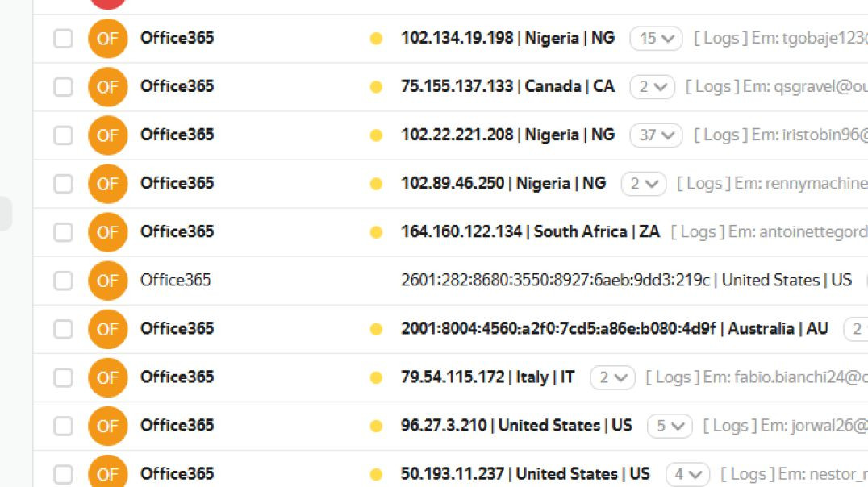The height and width of the screenshot is (487, 868).
Task: Click the unread dot on 96.27.3.210 row
Action: [x=376, y=426]
